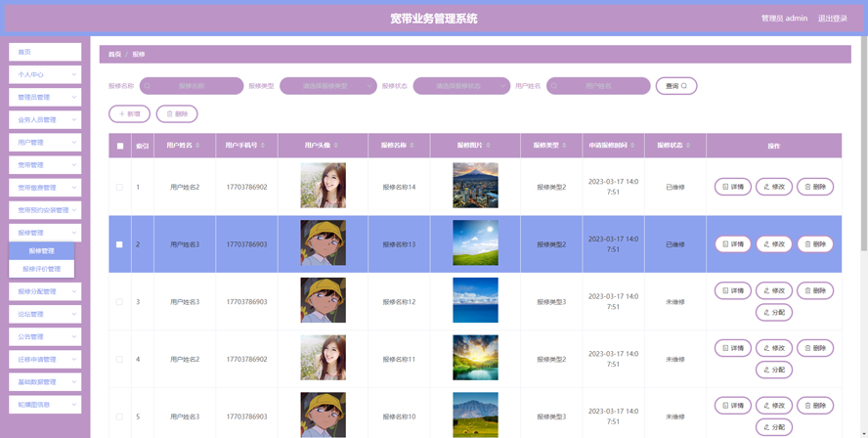
Task: Open 基础数据管理 in the sidebar
Action: 45,382
